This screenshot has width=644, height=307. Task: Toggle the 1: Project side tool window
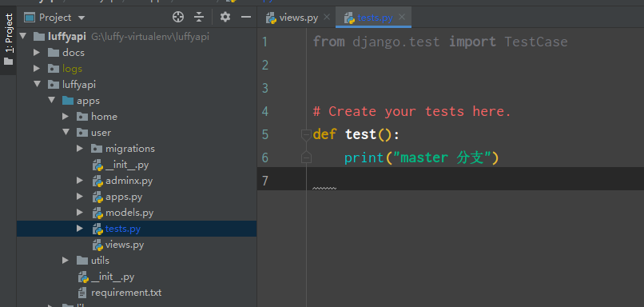(x=8, y=39)
